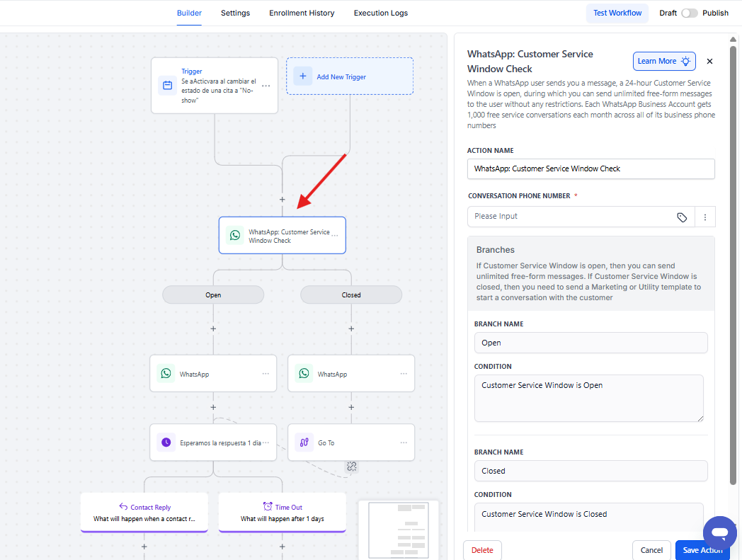Close the action settings panel
Viewport: 742px width, 560px height.
(709, 62)
